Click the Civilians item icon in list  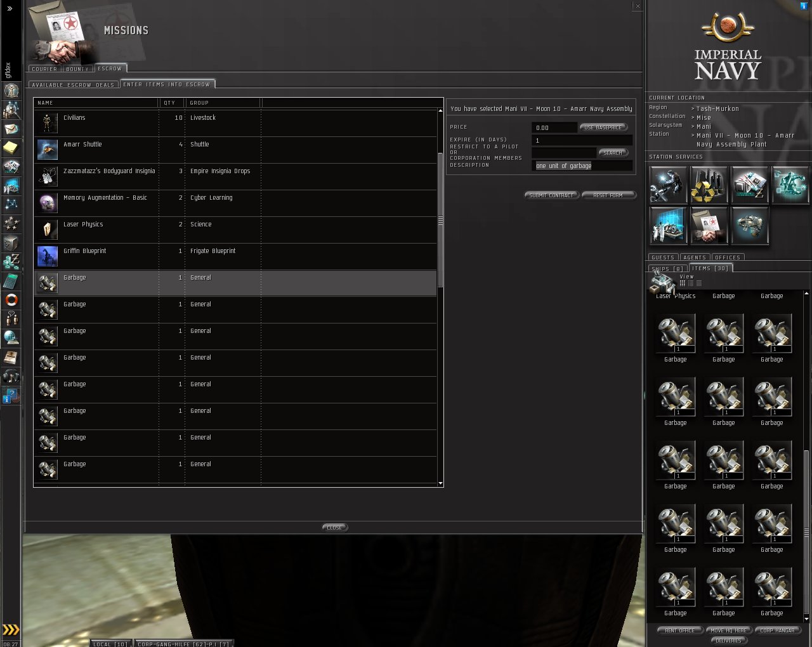click(47, 123)
